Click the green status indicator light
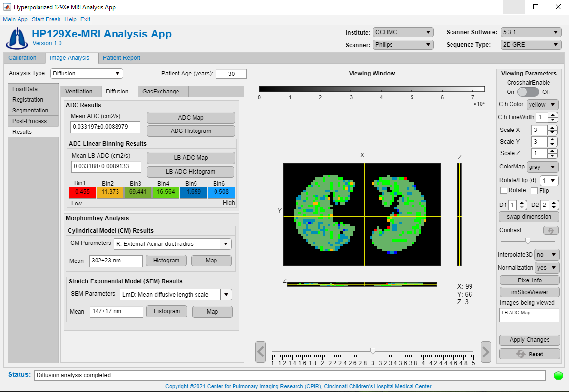 [558, 375]
